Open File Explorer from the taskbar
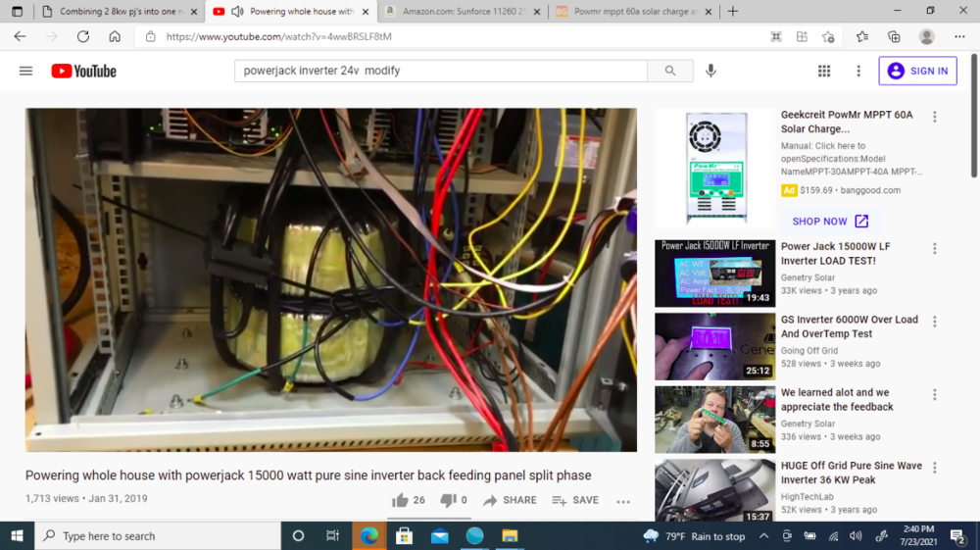Screen dimensions: 980x550 pyautogui.click(x=510, y=535)
